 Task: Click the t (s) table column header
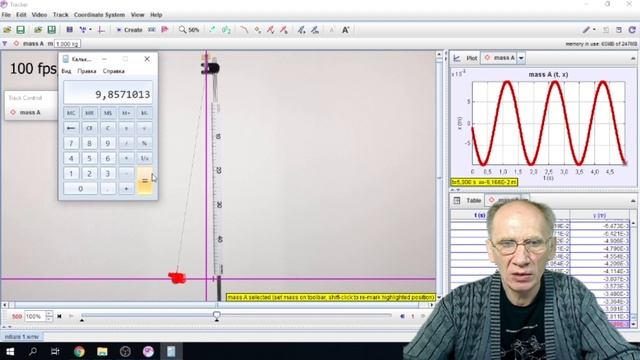pyautogui.click(x=480, y=215)
